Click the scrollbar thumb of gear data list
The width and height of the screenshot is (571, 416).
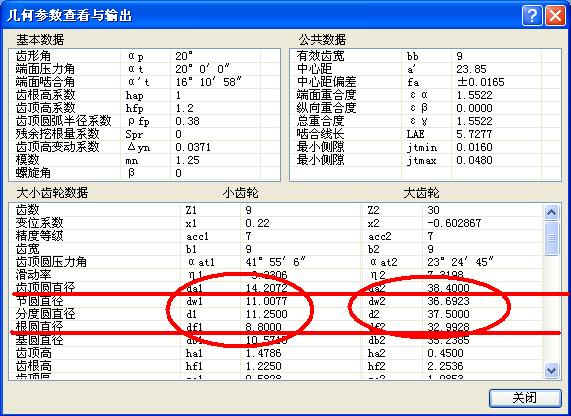click(x=551, y=238)
